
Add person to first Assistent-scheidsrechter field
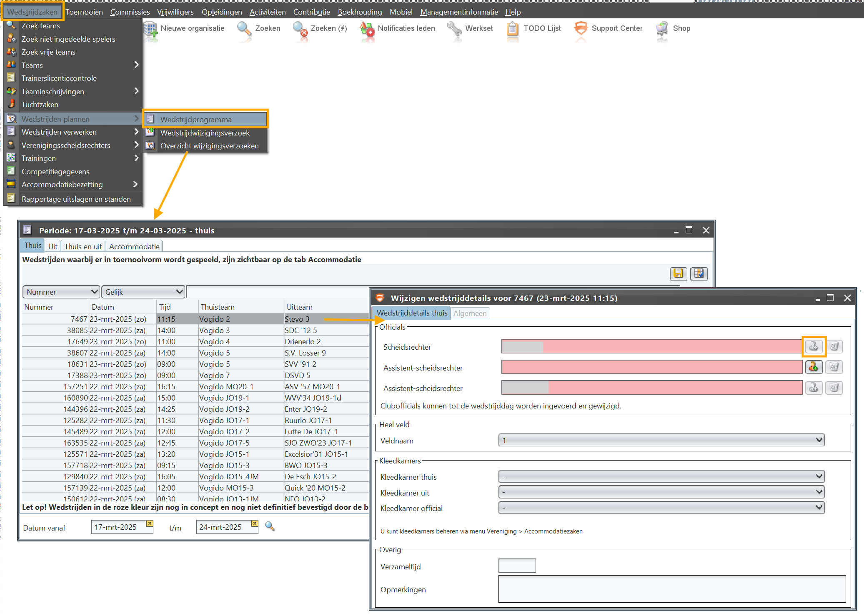813,367
